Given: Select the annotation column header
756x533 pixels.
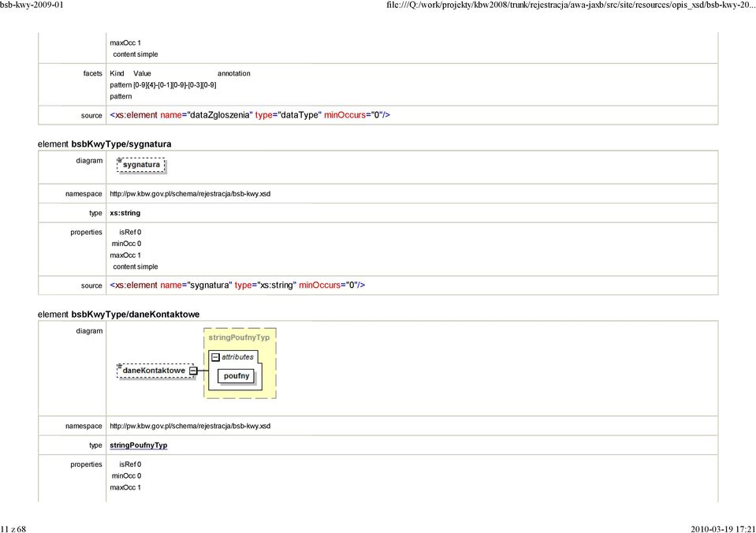Looking at the screenshot, I should click(x=234, y=73).
